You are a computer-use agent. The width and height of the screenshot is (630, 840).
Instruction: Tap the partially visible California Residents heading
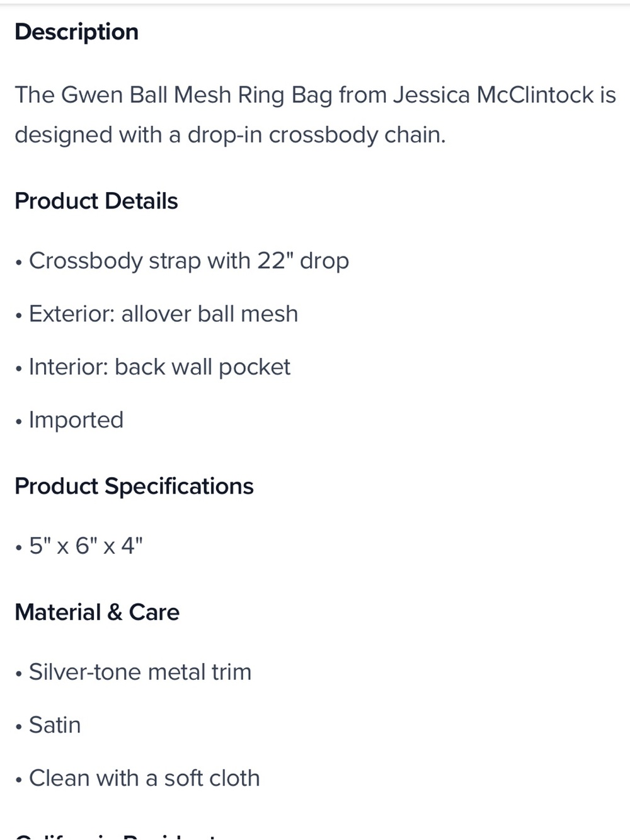click(117, 835)
